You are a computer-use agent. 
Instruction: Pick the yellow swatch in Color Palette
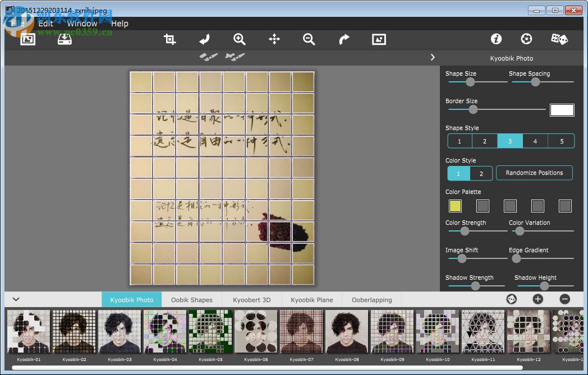click(x=455, y=206)
